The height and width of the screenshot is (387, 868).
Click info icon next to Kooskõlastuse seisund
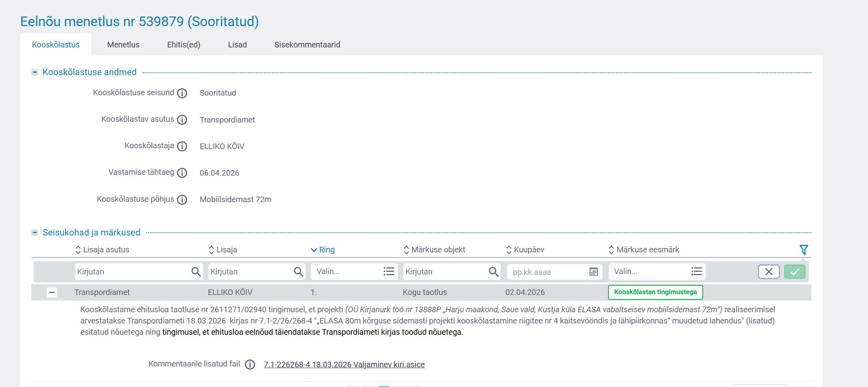182,93
